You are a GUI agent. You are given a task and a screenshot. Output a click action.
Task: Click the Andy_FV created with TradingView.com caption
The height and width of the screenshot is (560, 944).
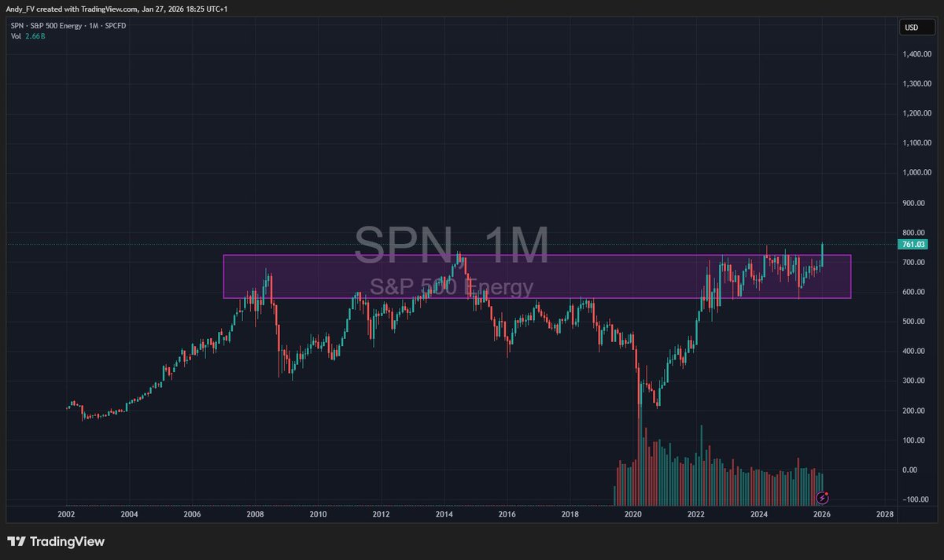click(116, 9)
